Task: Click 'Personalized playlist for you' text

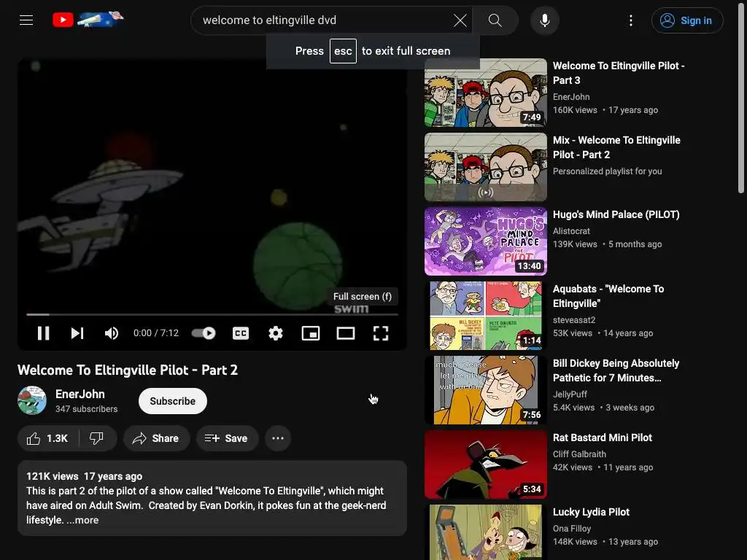Action: point(608,171)
